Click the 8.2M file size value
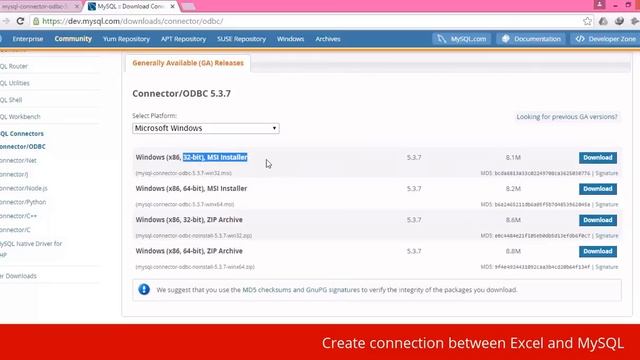The width and height of the screenshot is (640, 360). (x=513, y=189)
